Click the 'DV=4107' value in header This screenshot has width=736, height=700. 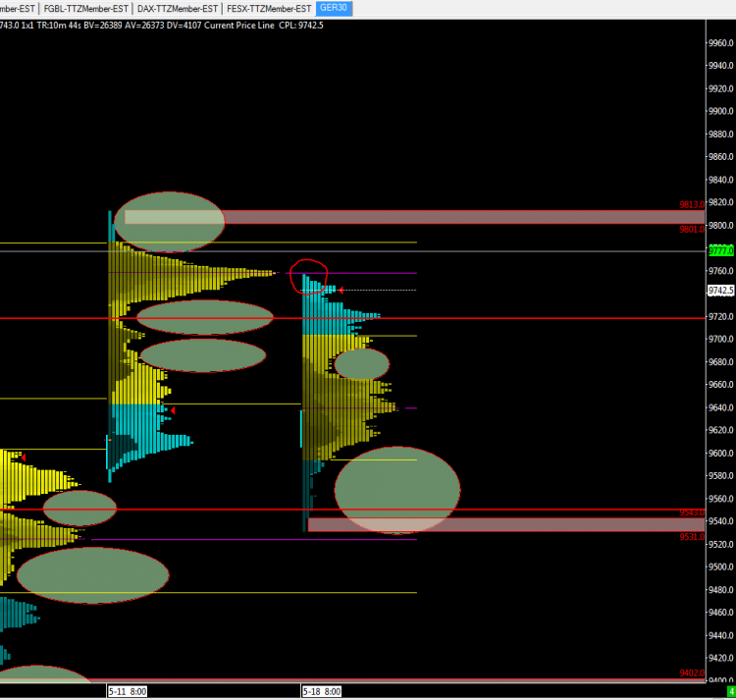click(x=184, y=26)
